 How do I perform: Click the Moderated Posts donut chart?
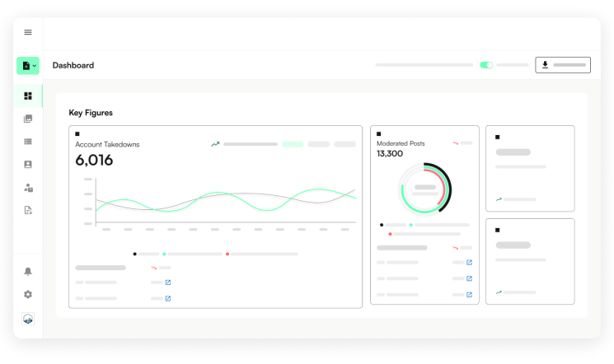coord(424,188)
